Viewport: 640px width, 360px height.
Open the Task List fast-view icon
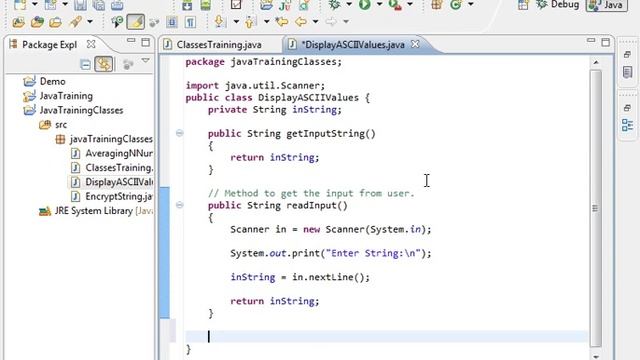tap(628, 72)
